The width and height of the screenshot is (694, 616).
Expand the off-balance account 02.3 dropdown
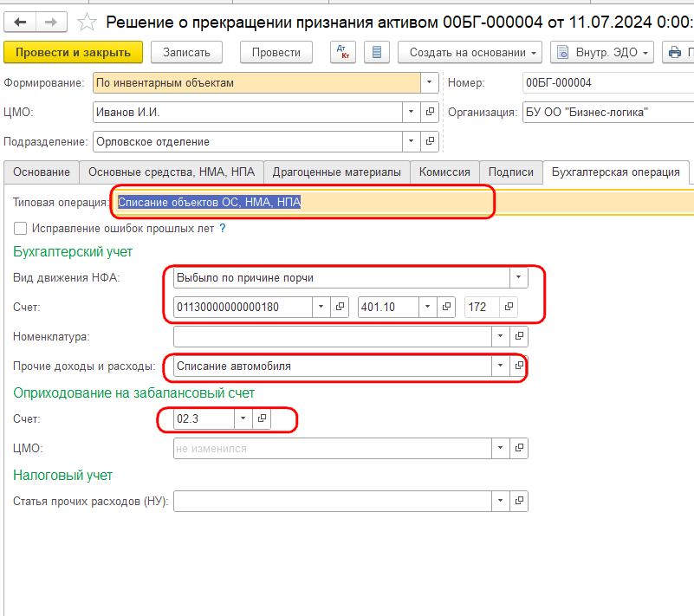coord(243,418)
